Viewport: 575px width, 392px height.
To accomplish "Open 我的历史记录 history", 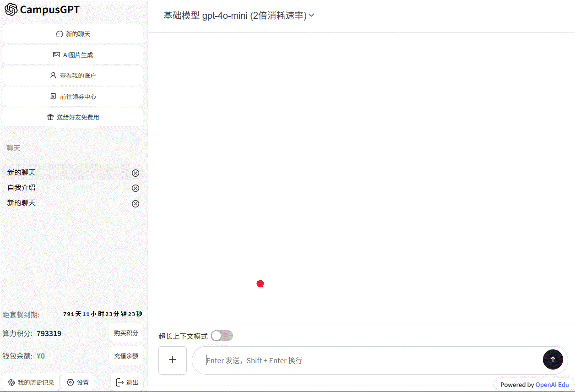I will point(31,382).
